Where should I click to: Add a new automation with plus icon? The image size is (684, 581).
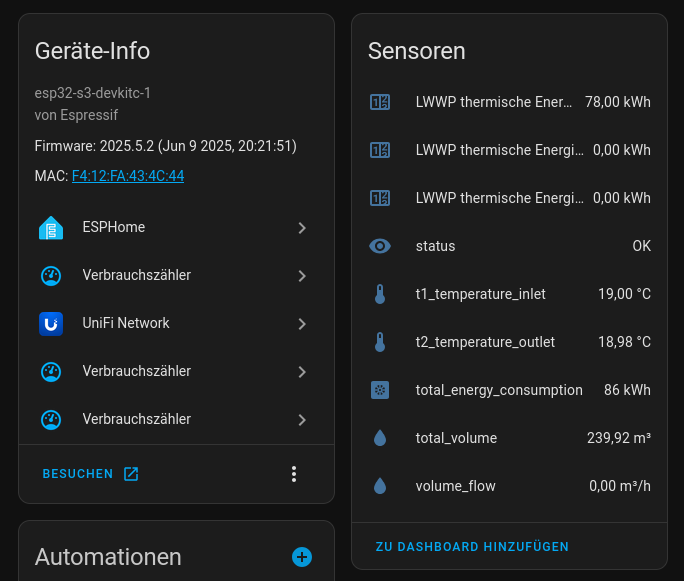click(302, 557)
